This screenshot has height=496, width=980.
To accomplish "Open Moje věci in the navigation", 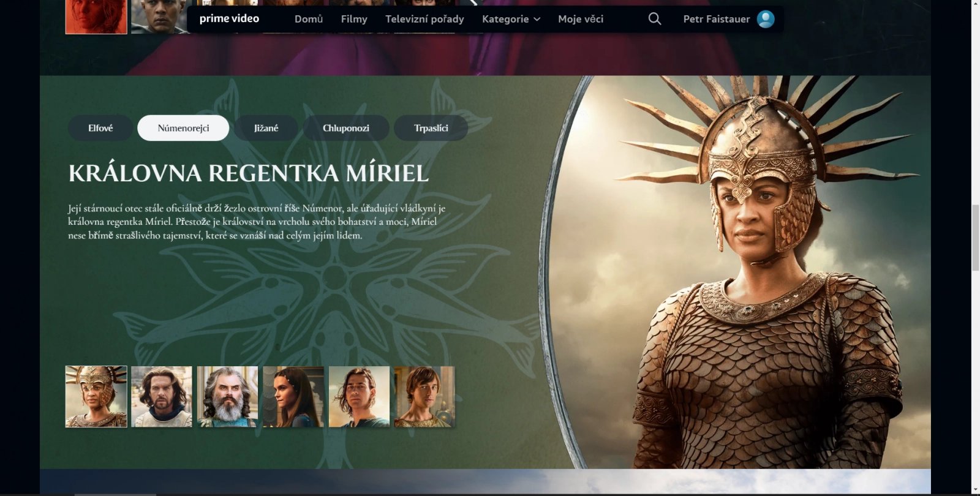I will (x=581, y=19).
